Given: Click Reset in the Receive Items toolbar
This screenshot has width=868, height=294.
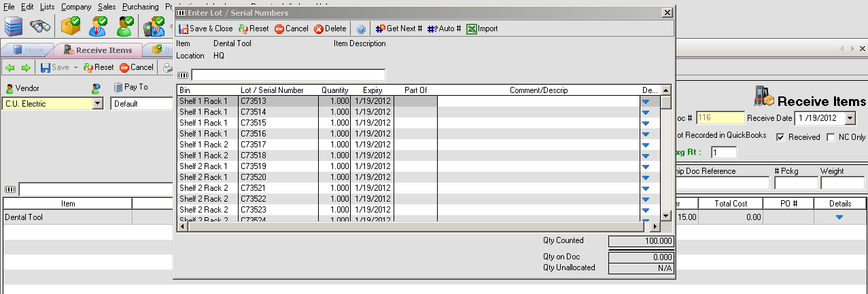Looking at the screenshot, I should tap(99, 67).
